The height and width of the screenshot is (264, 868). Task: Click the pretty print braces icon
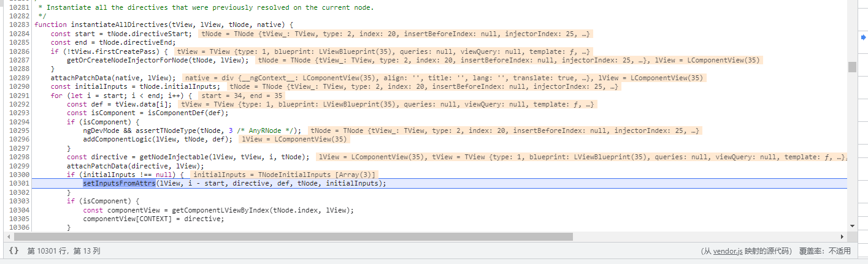(x=13, y=251)
